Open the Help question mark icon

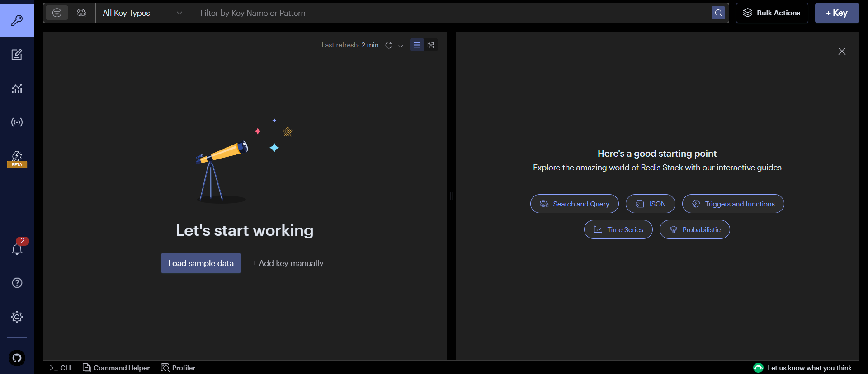click(x=17, y=283)
